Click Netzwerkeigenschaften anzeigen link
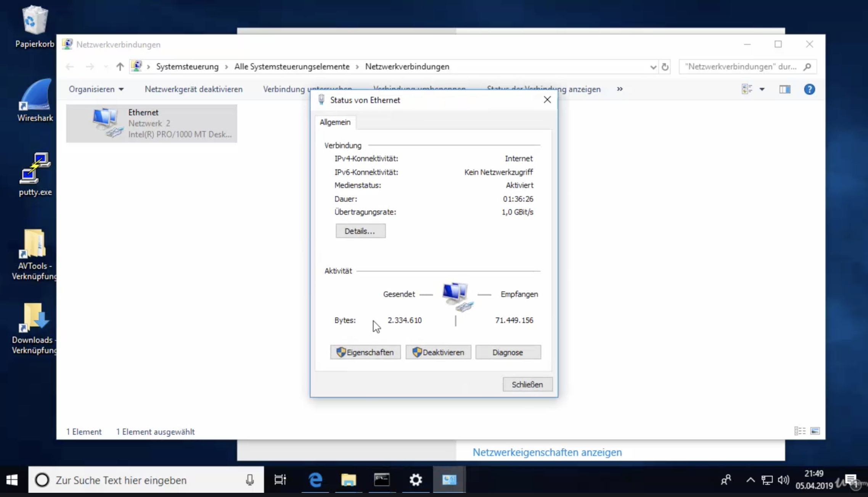This screenshot has height=497, width=868. 547,452
